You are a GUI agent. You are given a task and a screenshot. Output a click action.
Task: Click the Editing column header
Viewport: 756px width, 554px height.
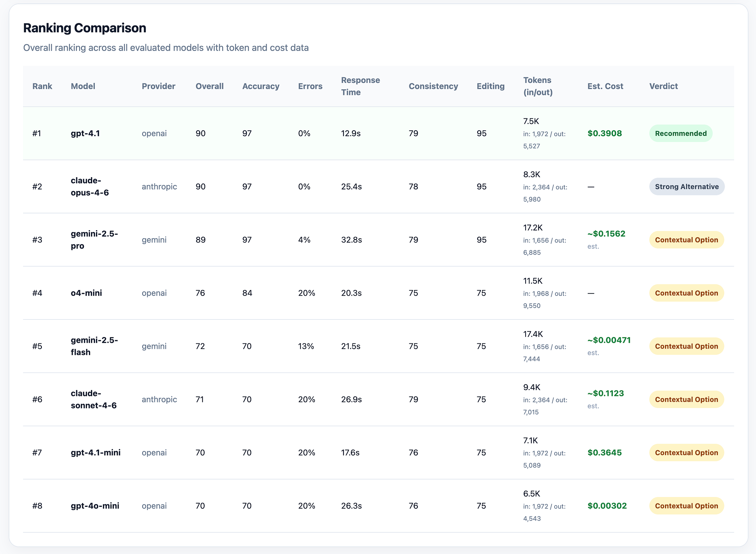click(491, 86)
